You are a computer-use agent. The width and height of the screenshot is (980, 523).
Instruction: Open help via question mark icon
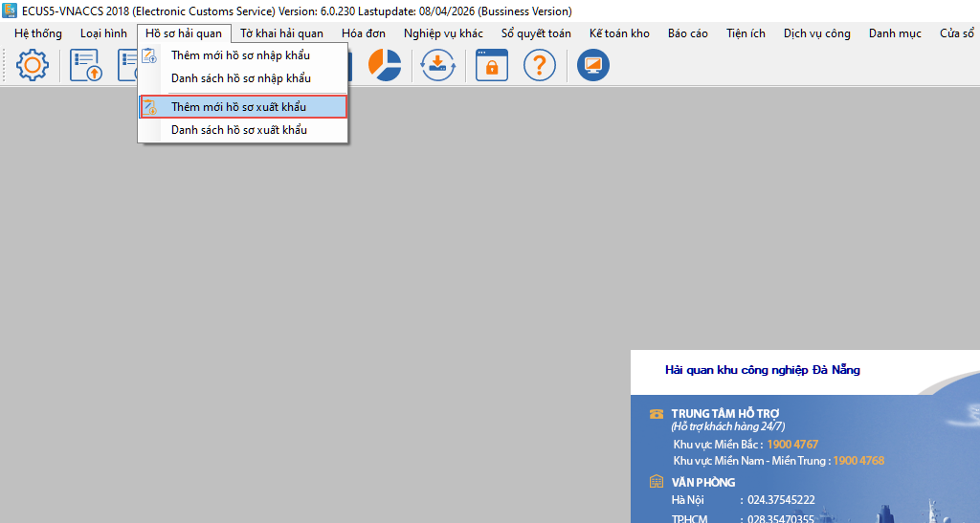pos(540,65)
